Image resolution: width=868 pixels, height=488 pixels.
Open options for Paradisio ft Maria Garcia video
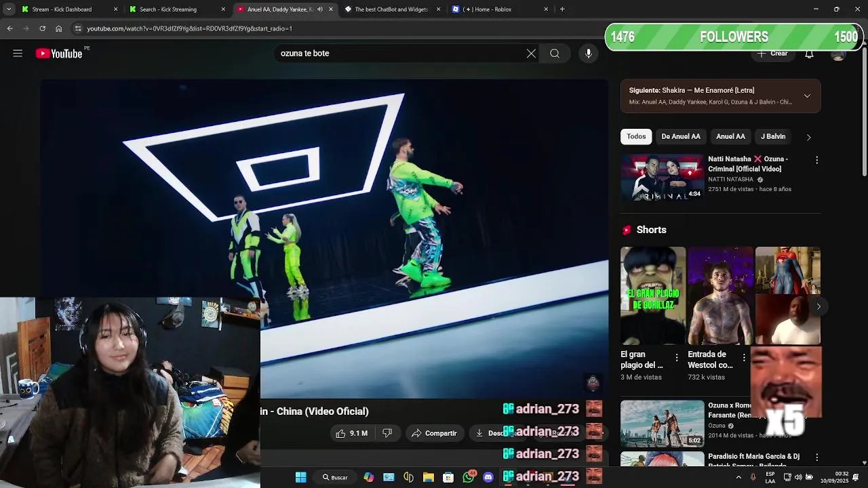click(x=816, y=457)
